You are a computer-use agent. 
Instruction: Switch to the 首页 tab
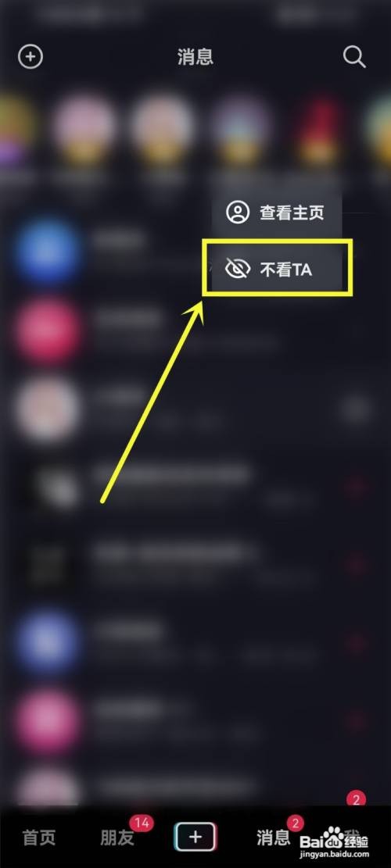[39, 838]
